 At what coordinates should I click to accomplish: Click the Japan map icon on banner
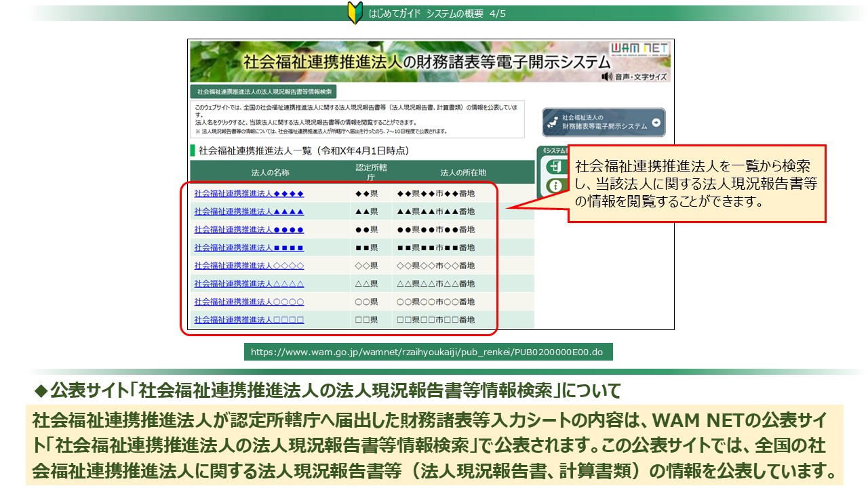tap(553, 123)
